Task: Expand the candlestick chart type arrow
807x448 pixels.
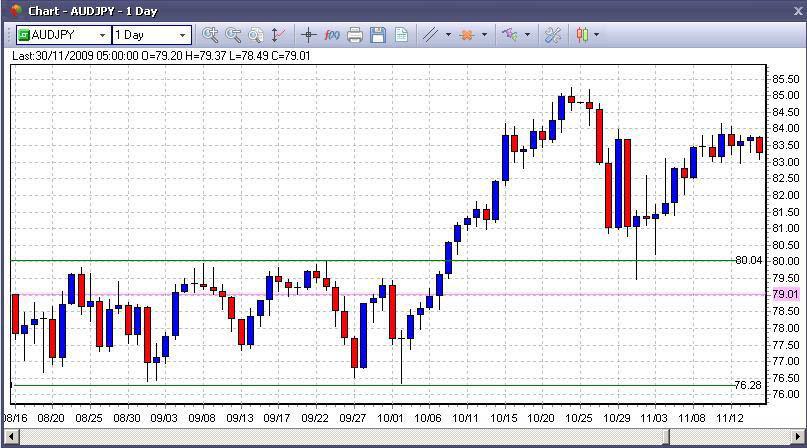Action: click(597, 35)
